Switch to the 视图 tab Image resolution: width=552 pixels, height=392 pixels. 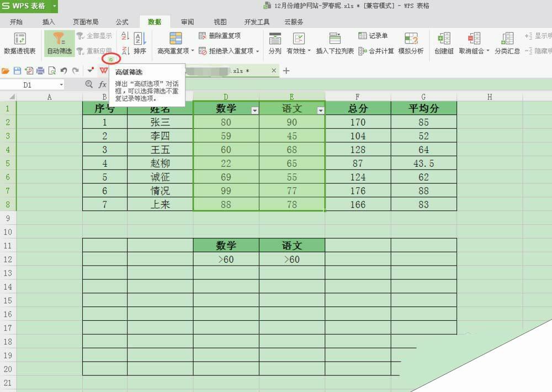coord(220,22)
